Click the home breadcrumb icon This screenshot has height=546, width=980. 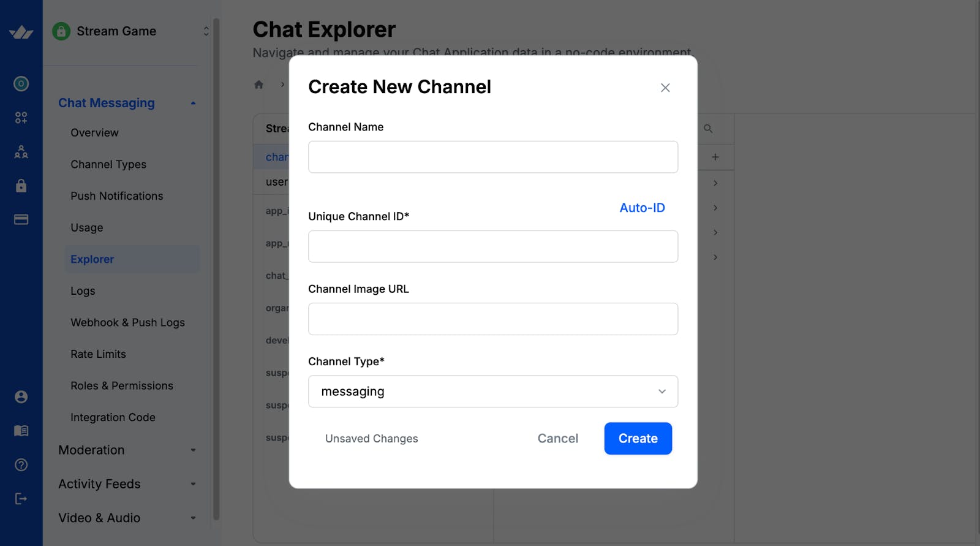click(x=258, y=85)
